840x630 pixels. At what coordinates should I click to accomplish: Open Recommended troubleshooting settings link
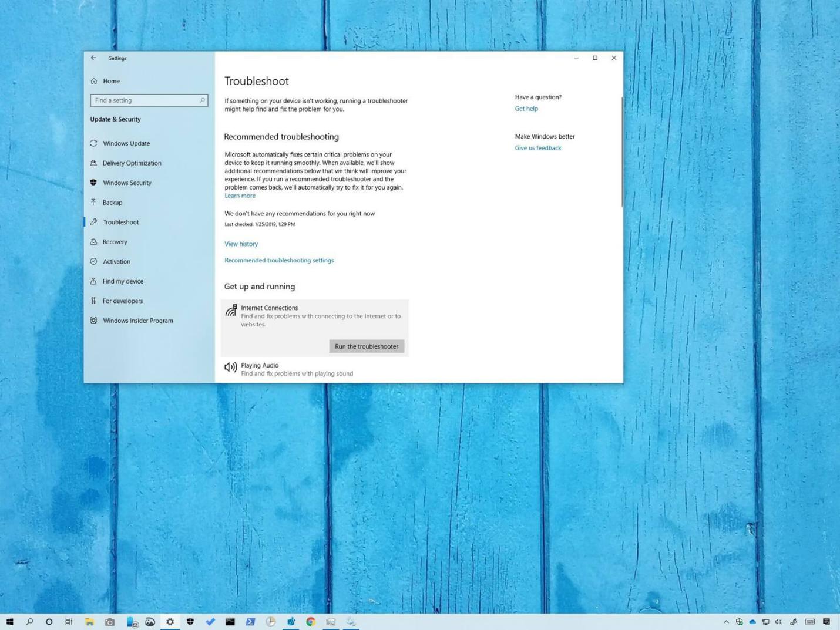279,260
